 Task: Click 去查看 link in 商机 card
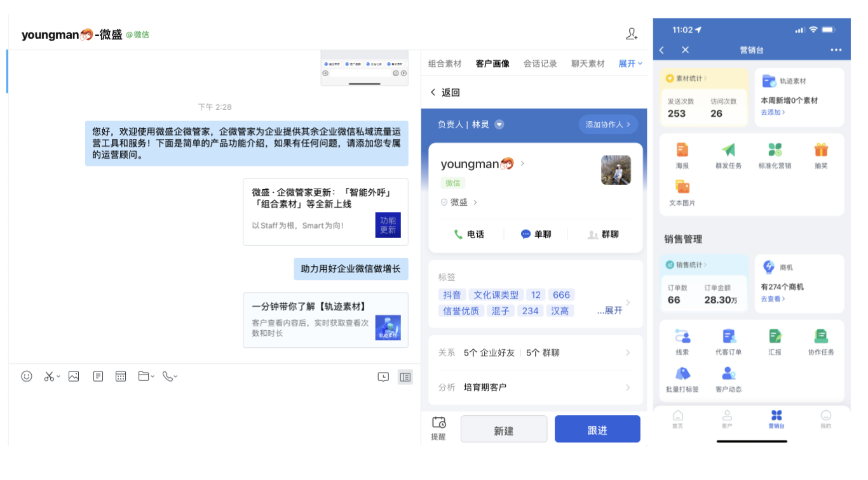point(773,298)
